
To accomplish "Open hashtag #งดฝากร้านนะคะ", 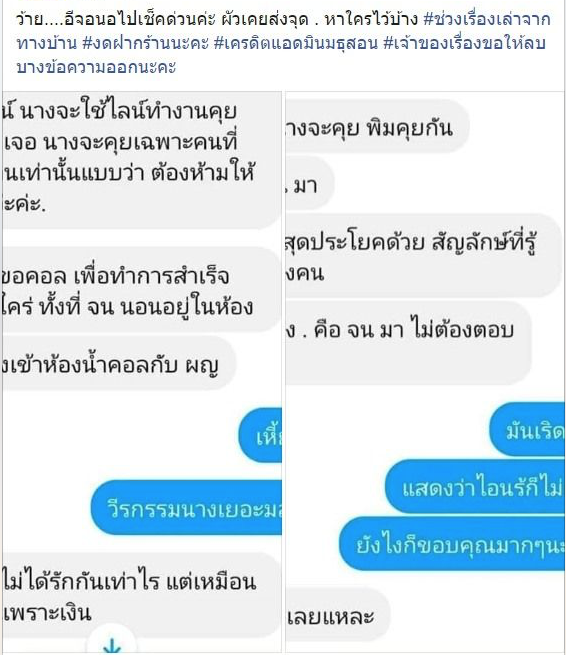I will point(146,43).
